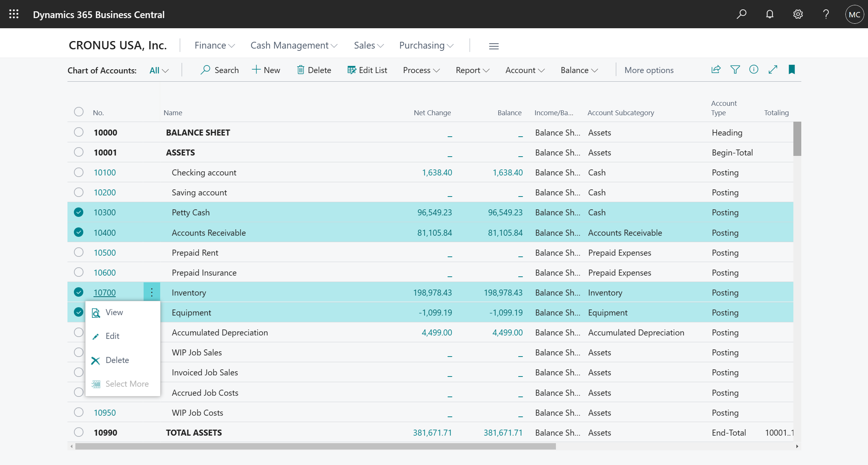
Task: Select the Prepaid Rent row checkbox
Action: [78, 252]
